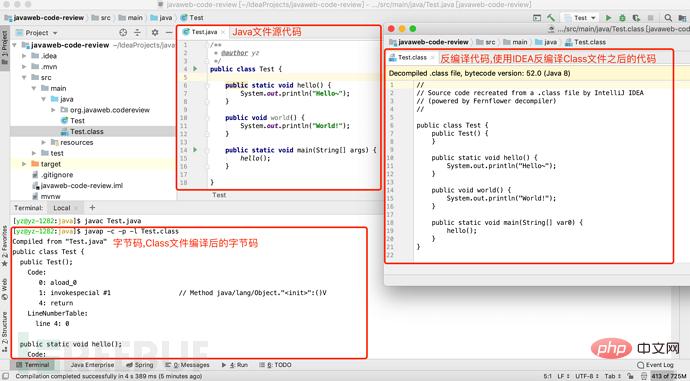Viewport: 690px width, 381px height.
Task: Open the Project view selector dropdown
Action: (x=37, y=33)
